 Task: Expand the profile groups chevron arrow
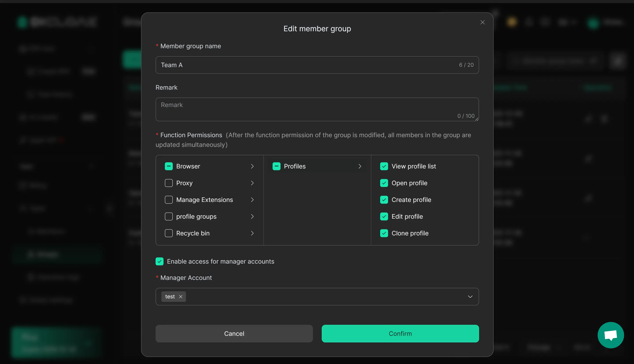(x=252, y=216)
